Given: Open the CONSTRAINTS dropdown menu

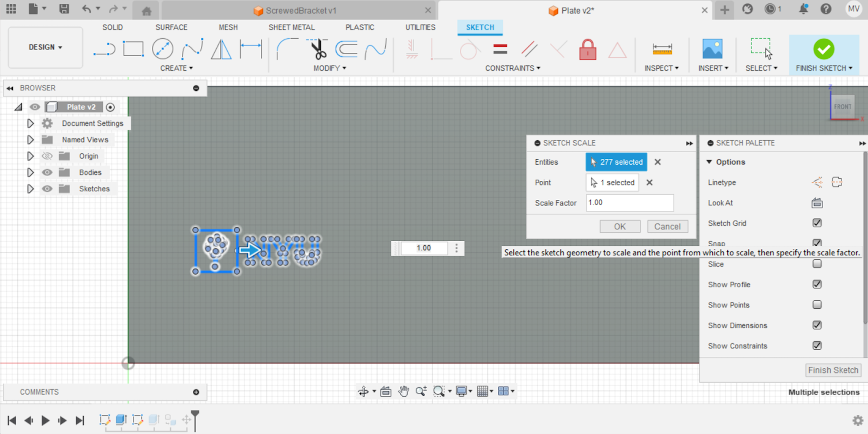Looking at the screenshot, I should pos(513,68).
